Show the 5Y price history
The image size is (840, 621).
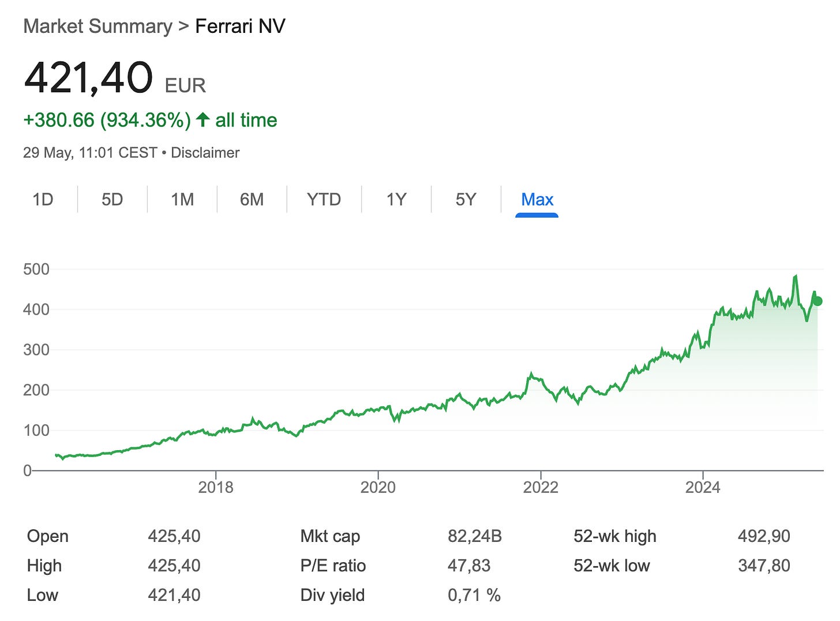pos(466,200)
